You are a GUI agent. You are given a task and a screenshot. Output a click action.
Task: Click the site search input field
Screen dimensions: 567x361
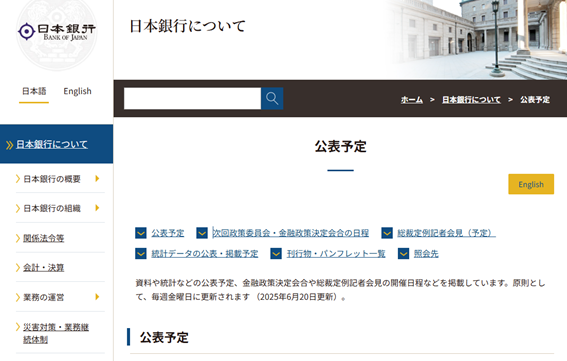point(192,98)
